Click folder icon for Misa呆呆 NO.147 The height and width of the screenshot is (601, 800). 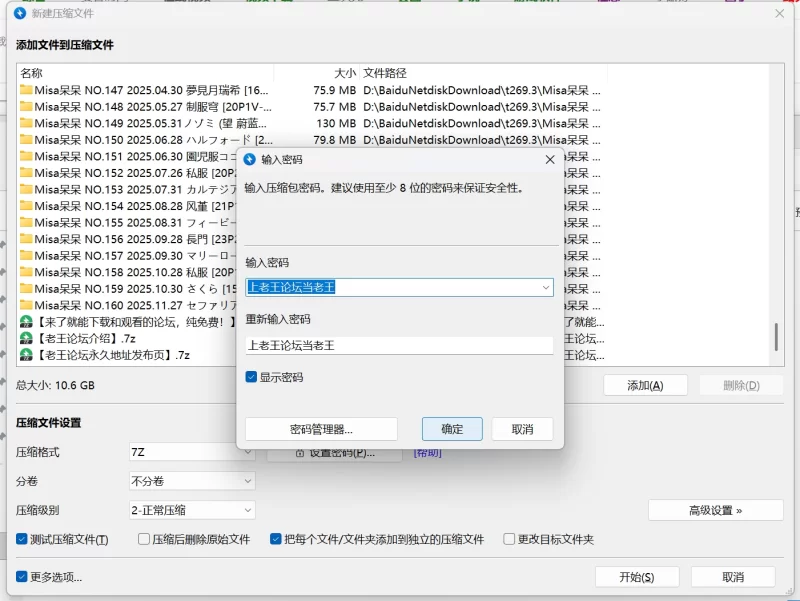pyautogui.click(x=26, y=90)
